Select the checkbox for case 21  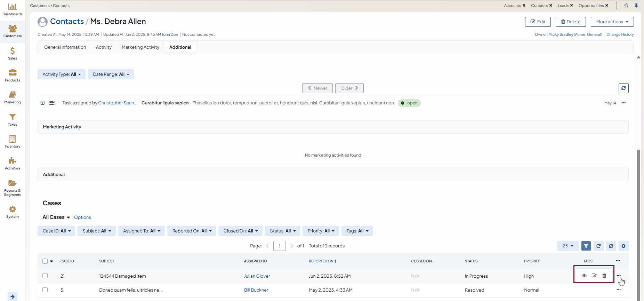[45, 276]
